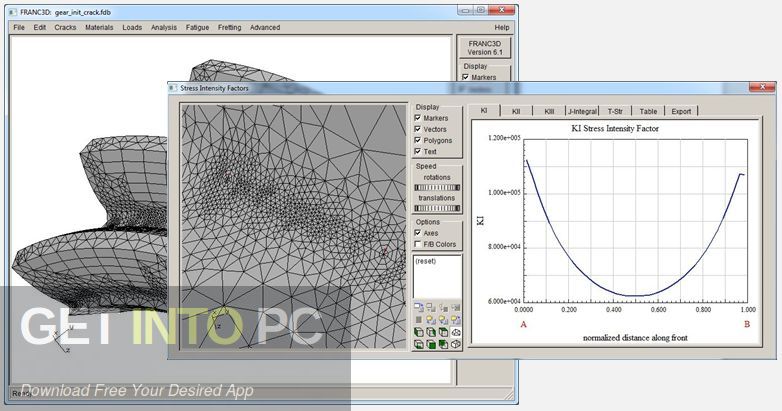This screenshot has height=411, width=782.
Task: Open the Advanced menu
Action: pyautogui.click(x=265, y=27)
